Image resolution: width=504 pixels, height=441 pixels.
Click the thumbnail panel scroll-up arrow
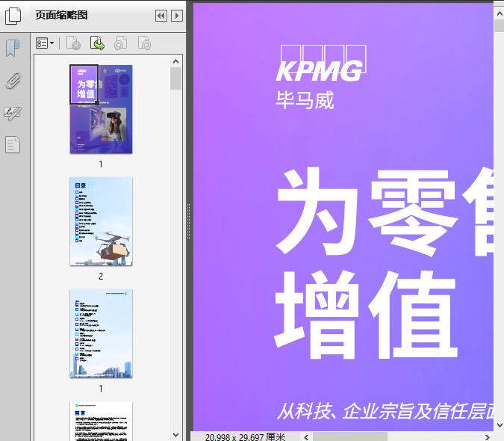[175, 61]
